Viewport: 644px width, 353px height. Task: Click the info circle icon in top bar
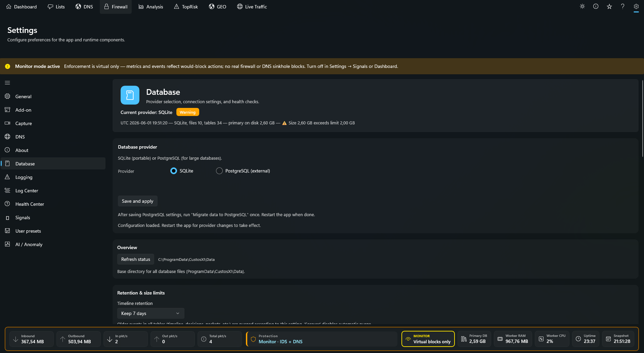tap(596, 6)
